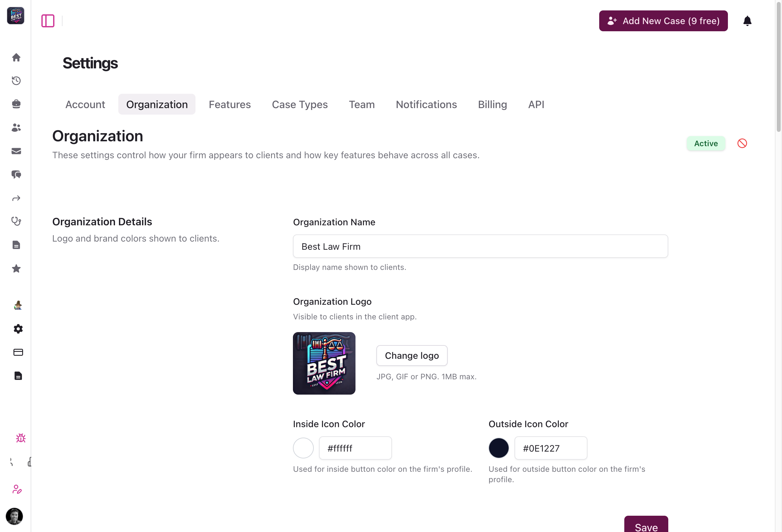Open the star favorites icon
The image size is (782, 532).
click(16, 268)
